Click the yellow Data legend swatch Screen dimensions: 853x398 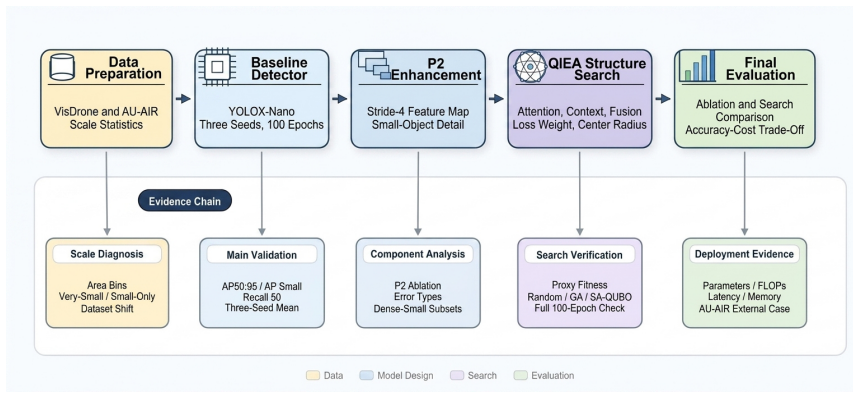coord(312,375)
